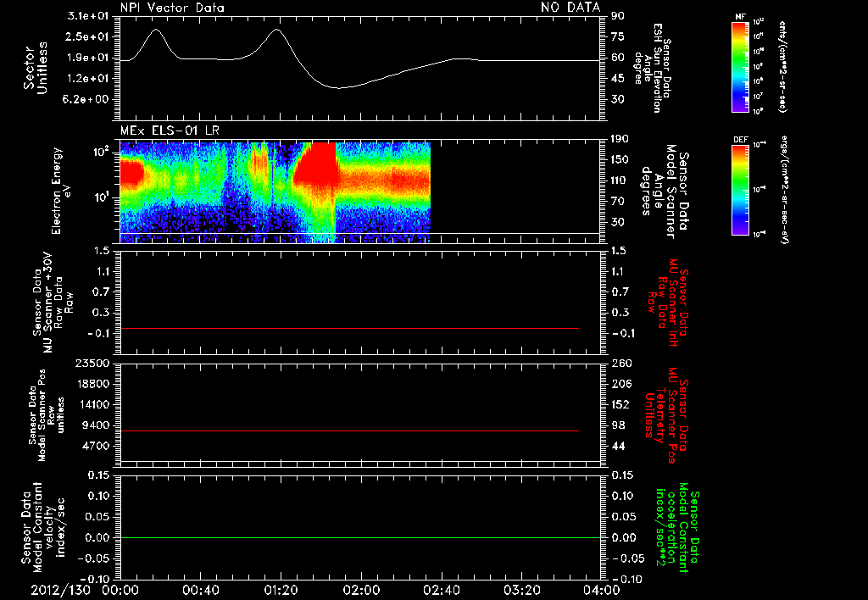Click the green "Model Constant acceleration" label

[x=676, y=527]
